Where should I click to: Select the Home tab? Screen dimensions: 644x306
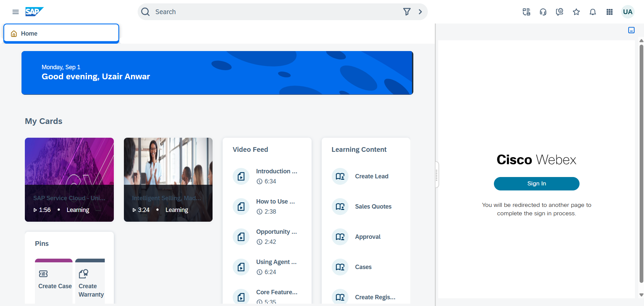[x=61, y=34]
